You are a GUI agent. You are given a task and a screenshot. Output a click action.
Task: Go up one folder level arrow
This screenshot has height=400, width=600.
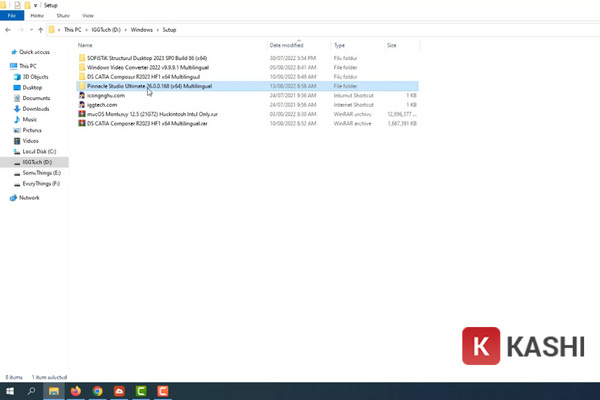pos(41,30)
